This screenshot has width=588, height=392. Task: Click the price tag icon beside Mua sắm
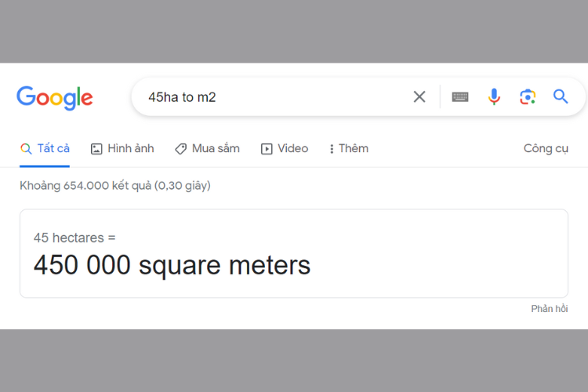pos(181,149)
